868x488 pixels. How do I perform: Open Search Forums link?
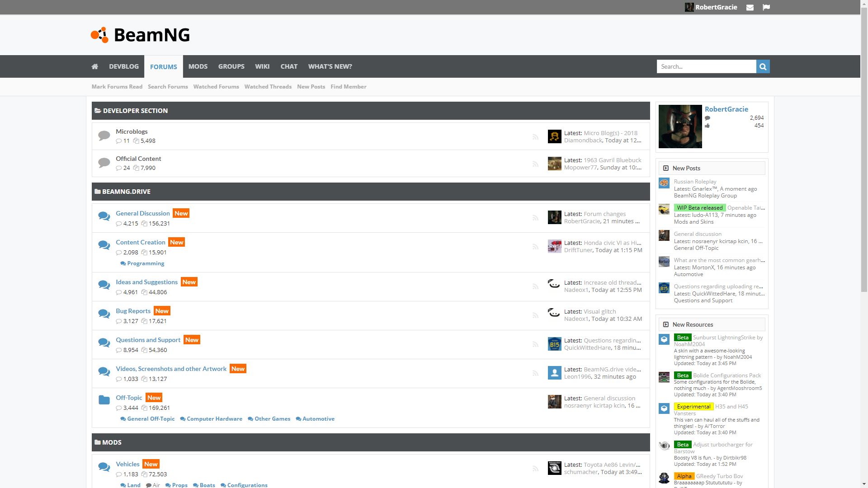[x=168, y=87]
